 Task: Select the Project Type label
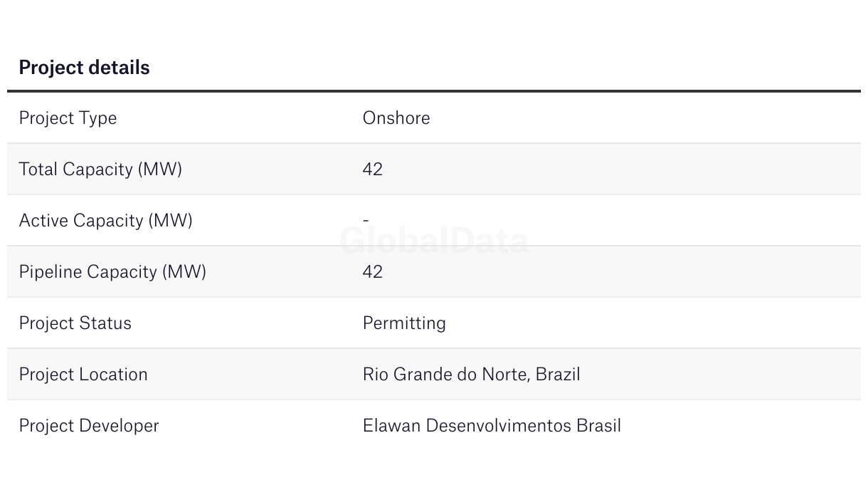(x=68, y=118)
